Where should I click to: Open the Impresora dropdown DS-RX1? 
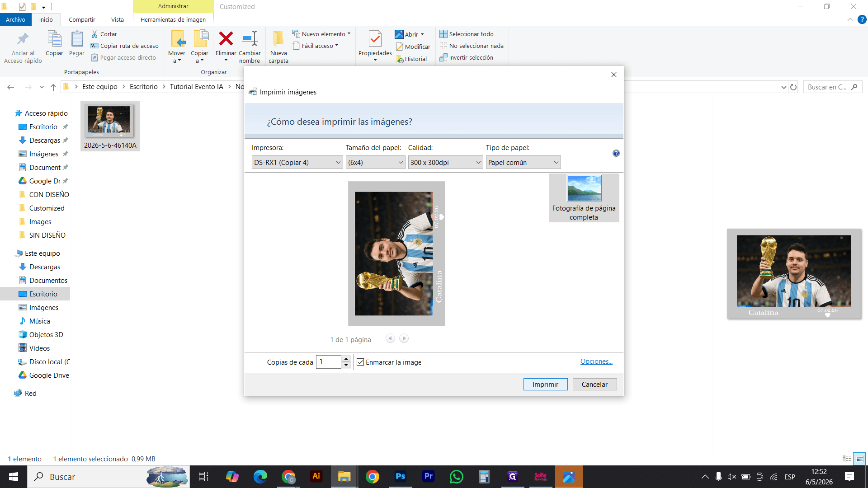(297, 163)
